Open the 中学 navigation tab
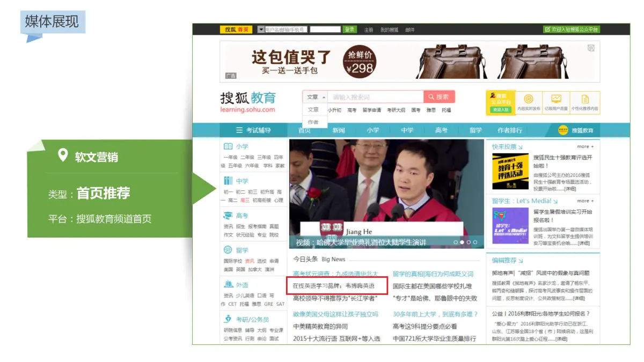The height and width of the screenshot is (362, 644). (x=407, y=130)
